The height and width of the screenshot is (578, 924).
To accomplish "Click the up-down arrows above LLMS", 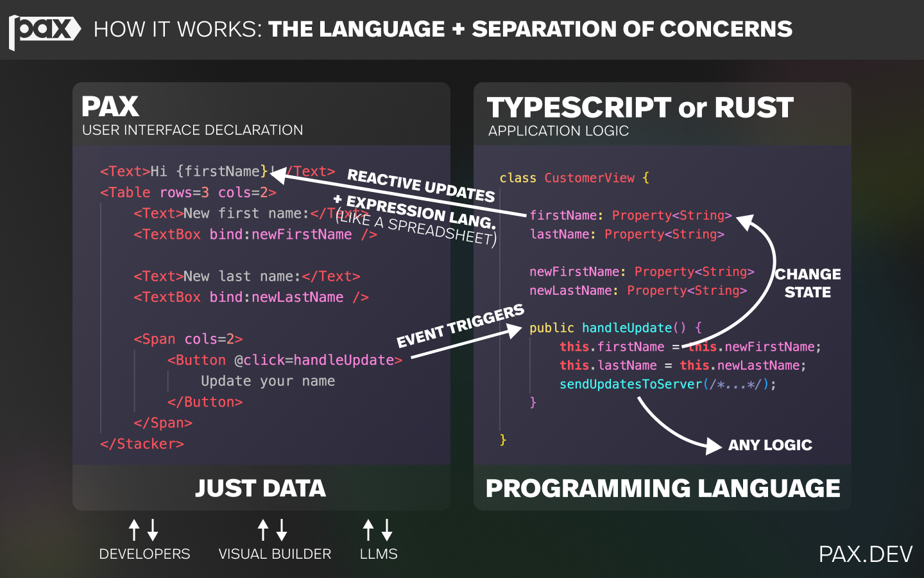I will [x=377, y=530].
